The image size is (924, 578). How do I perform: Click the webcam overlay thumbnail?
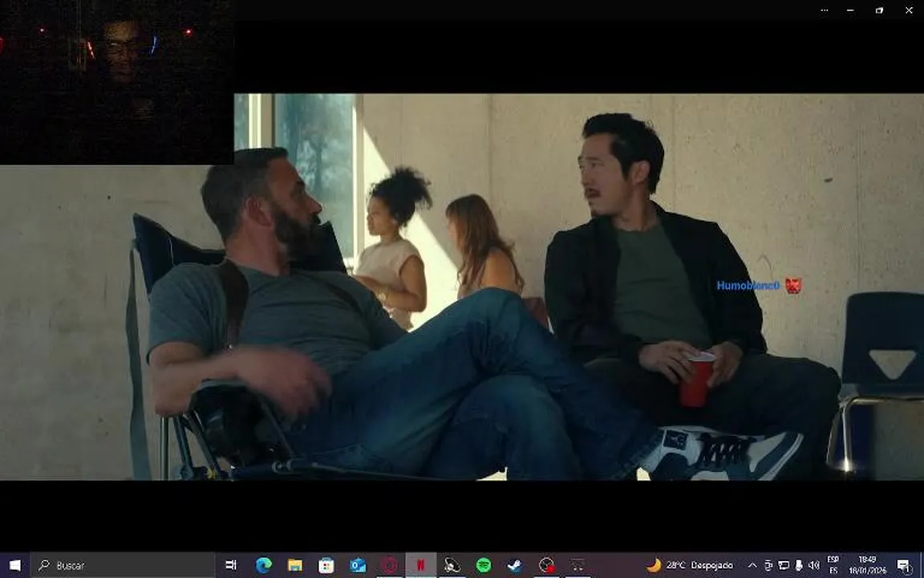[x=116, y=83]
